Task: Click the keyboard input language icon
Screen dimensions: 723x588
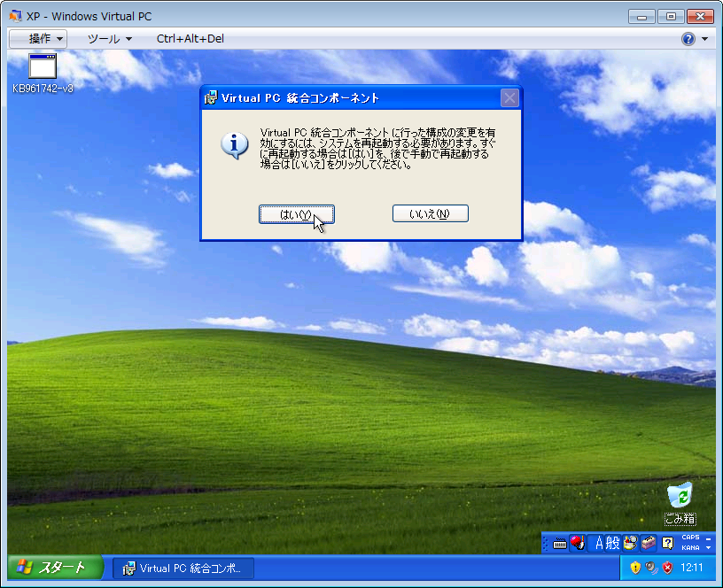Action: tap(560, 544)
